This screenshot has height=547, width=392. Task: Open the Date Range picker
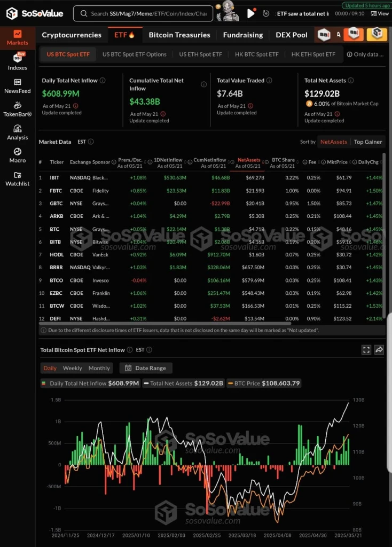point(146,368)
